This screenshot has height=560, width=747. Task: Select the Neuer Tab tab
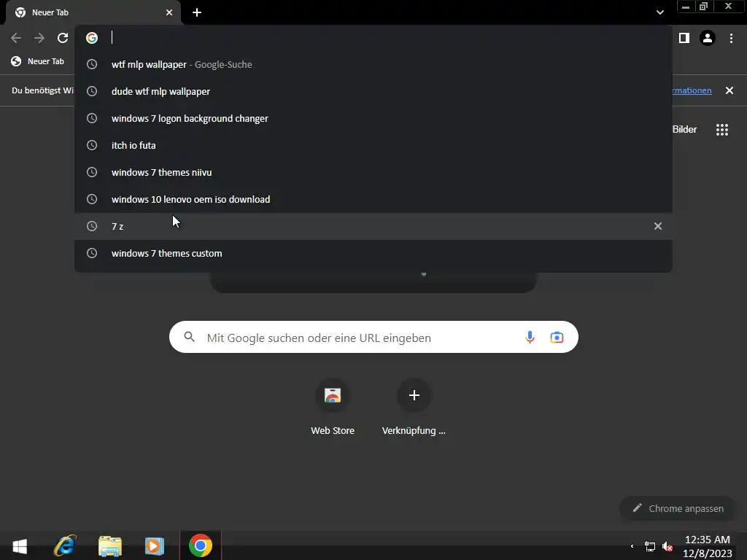tap(93, 12)
